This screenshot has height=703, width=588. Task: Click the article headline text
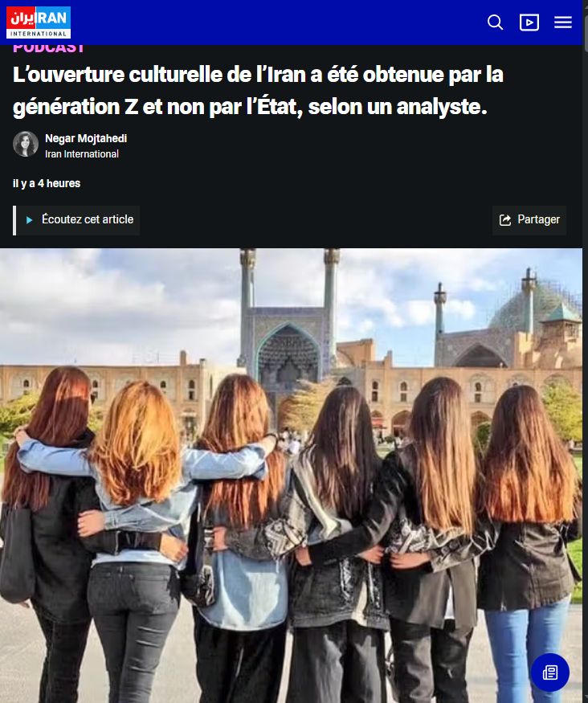click(x=258, y=91)
